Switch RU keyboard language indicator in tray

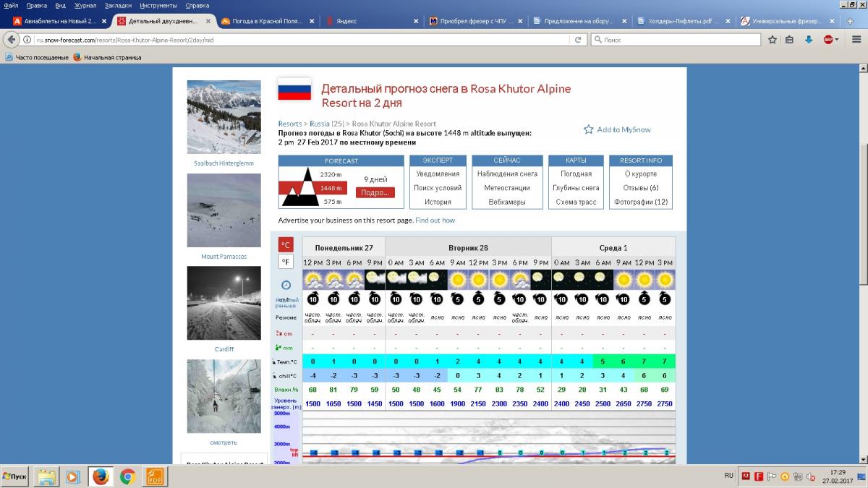[x=728, y=476]
